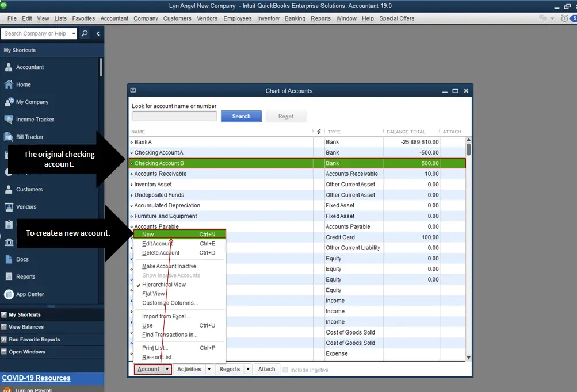Click the Open Windows icon in sidebar
577x392 pixels.
point(4,352)
